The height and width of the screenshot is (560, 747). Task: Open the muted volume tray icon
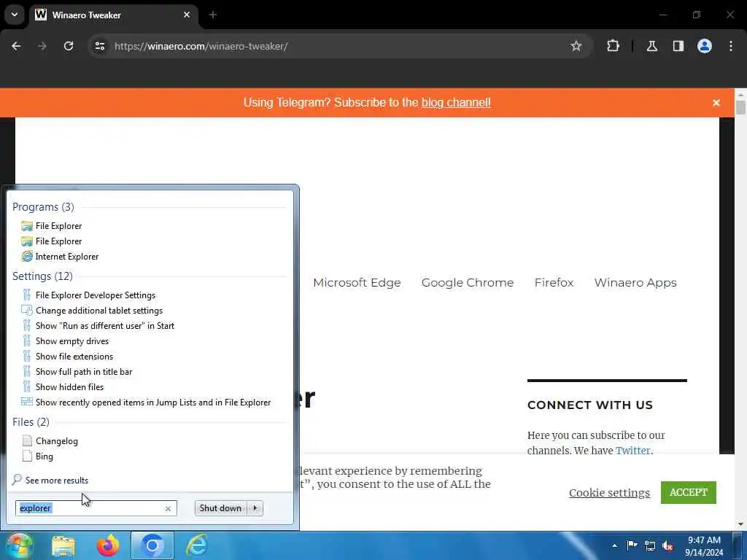668,545
